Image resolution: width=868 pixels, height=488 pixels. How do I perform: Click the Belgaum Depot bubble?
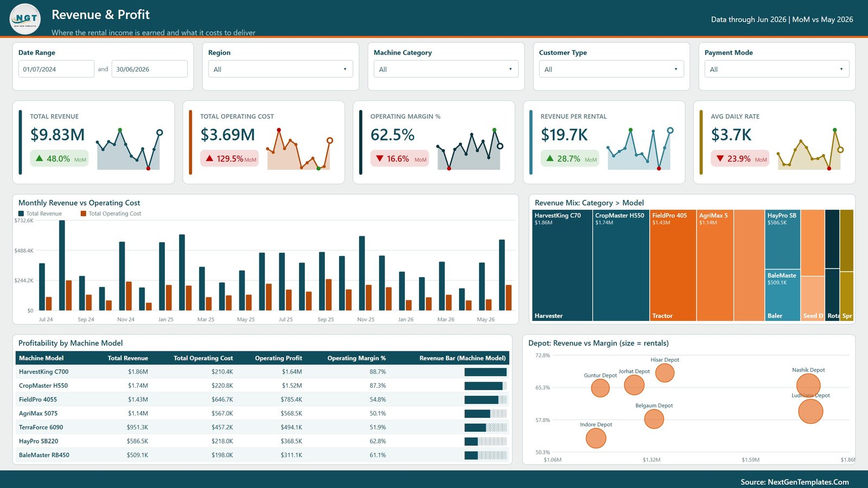coord(654,419)
